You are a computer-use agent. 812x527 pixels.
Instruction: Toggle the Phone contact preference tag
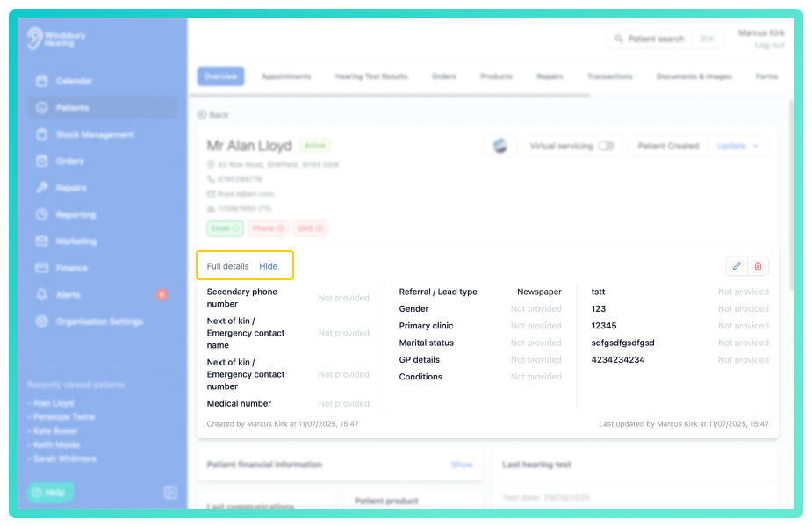[x=268, y=228]
